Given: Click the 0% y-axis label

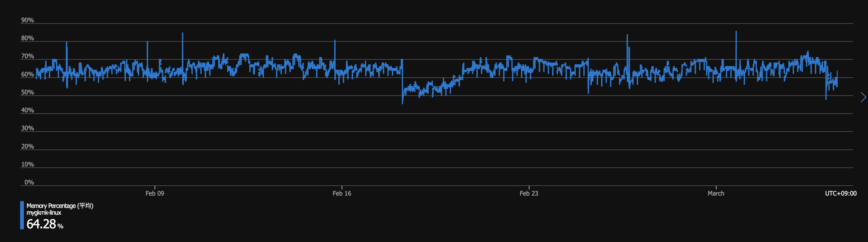Looking at the screenshot, I should pyautogui.click(x=29, y=182).
